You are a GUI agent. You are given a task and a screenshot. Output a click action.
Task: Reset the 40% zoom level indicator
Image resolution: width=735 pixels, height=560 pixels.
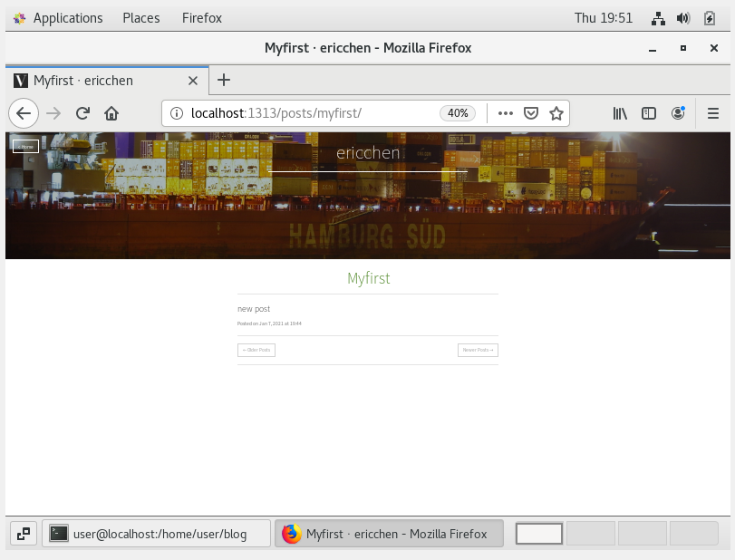pos(458,113)
